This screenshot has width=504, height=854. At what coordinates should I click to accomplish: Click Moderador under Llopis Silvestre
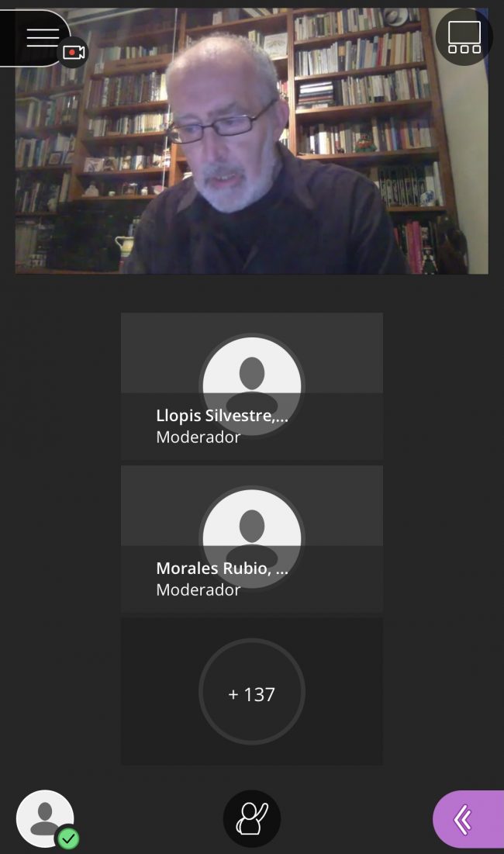click(x=198, y=437)
